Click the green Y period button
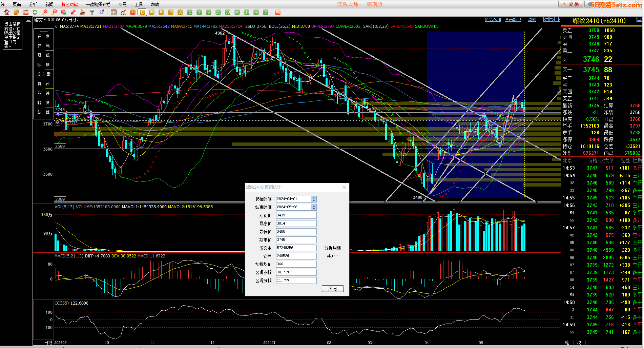Screen dimensions: 644x348 tap(266, 12)
